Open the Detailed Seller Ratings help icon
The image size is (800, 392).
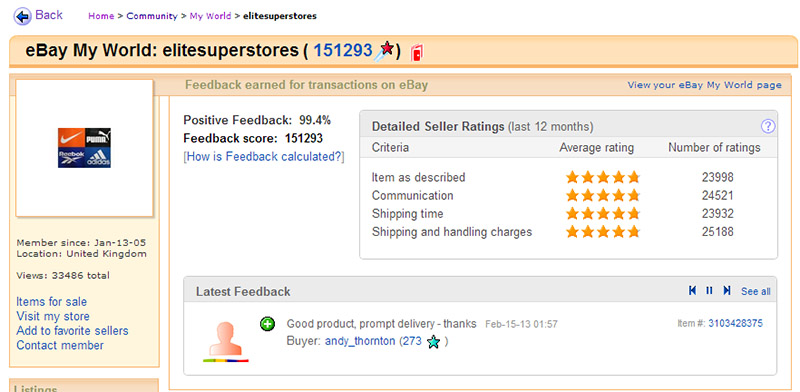tap(768, 126)
